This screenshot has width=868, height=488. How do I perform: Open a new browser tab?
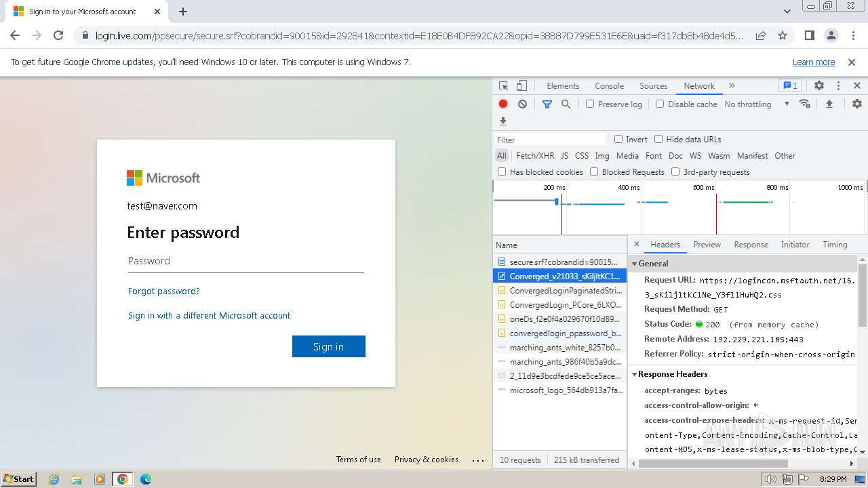pos(183,12)
